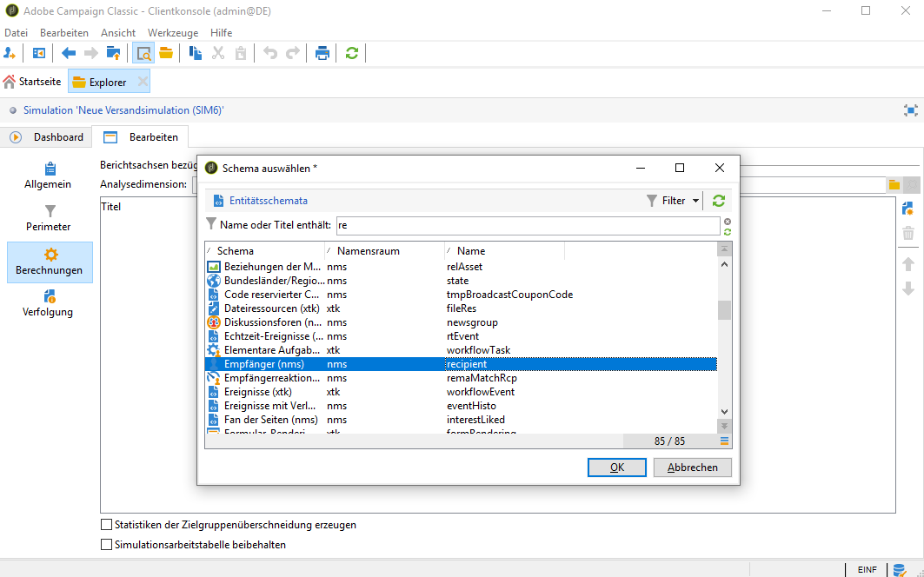
Task: Click the paste clipboard icon
Action: pyautogui.click(x=241, y=54)
